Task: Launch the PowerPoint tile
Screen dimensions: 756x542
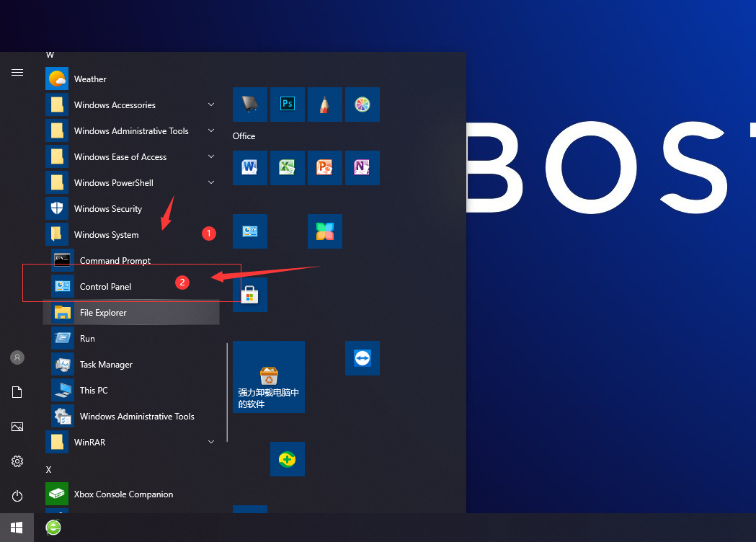Action: (x=325, y=168)
